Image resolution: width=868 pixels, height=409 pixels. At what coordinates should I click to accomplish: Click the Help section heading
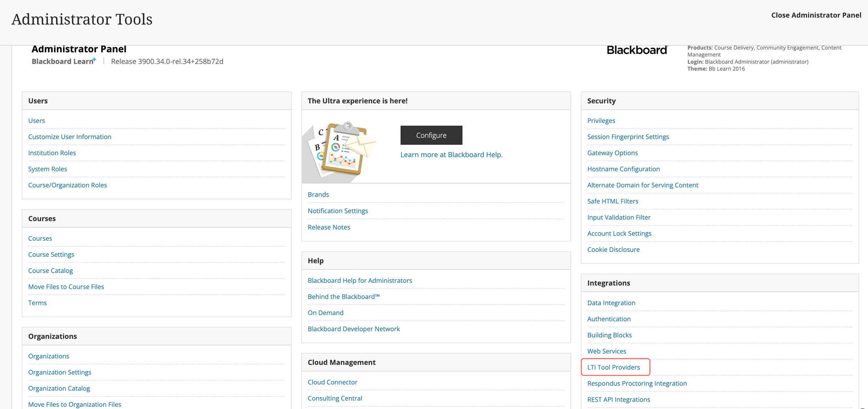[316, 261]
